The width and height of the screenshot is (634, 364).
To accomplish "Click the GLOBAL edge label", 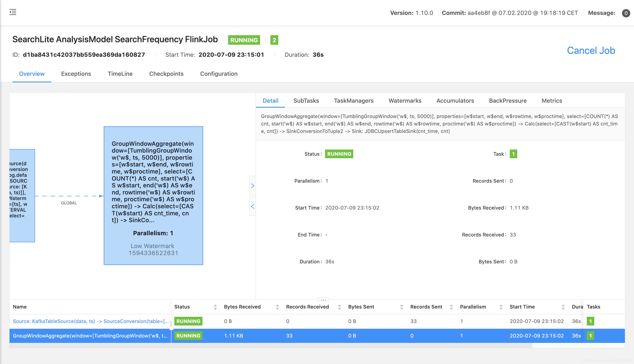I will 69,203.
